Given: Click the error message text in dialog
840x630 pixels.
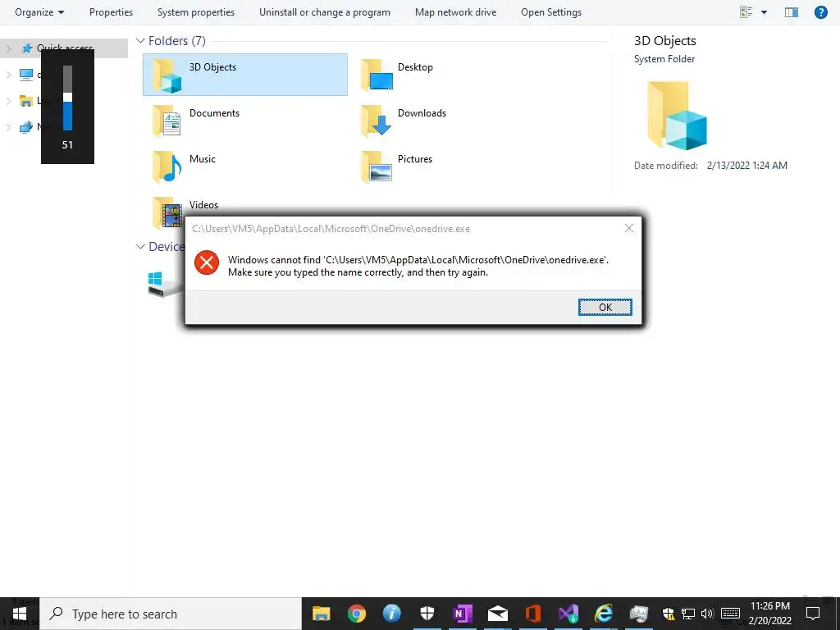Looking at the screenshot, I should coord(418,266).
